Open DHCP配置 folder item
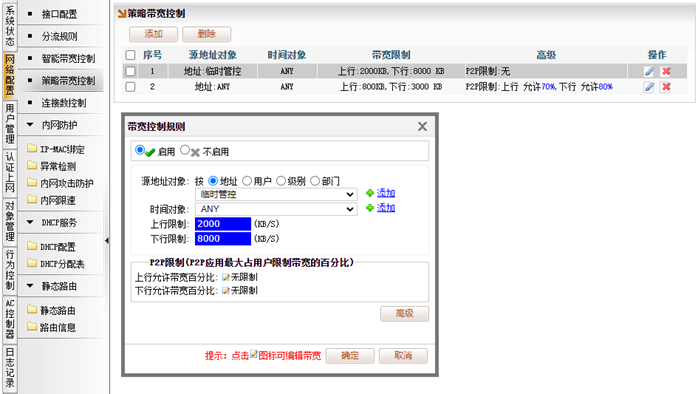This screenshot has width=698, height=394. coord(52,247)
